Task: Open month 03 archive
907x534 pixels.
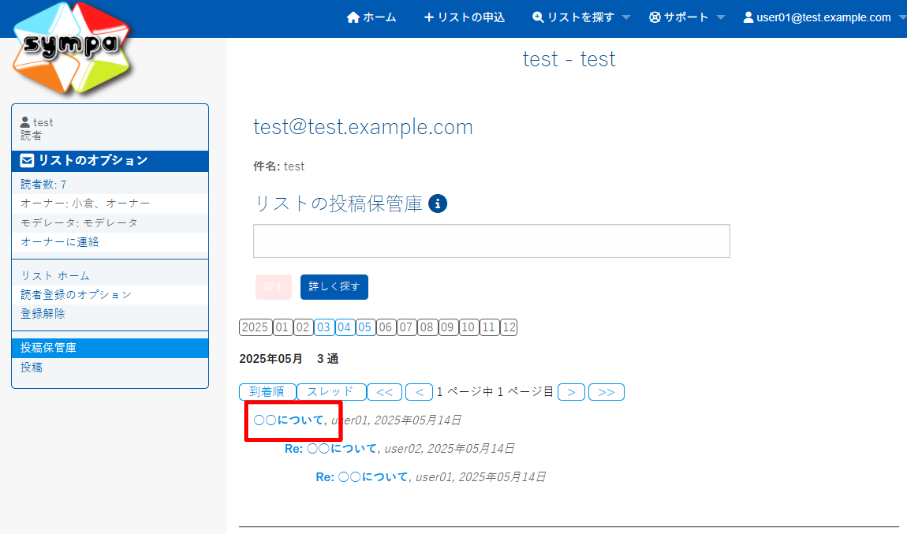Action: pyautogui.click(x=323, y=327)
